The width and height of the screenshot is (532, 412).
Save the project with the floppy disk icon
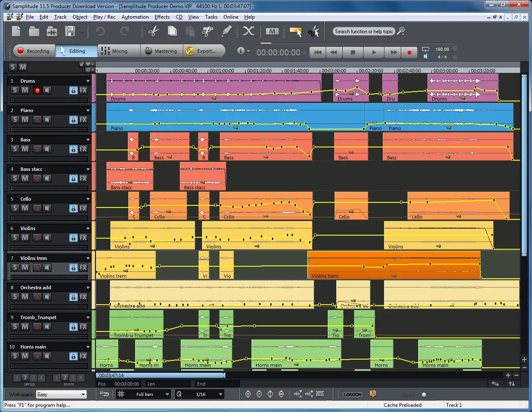[70, 32]
